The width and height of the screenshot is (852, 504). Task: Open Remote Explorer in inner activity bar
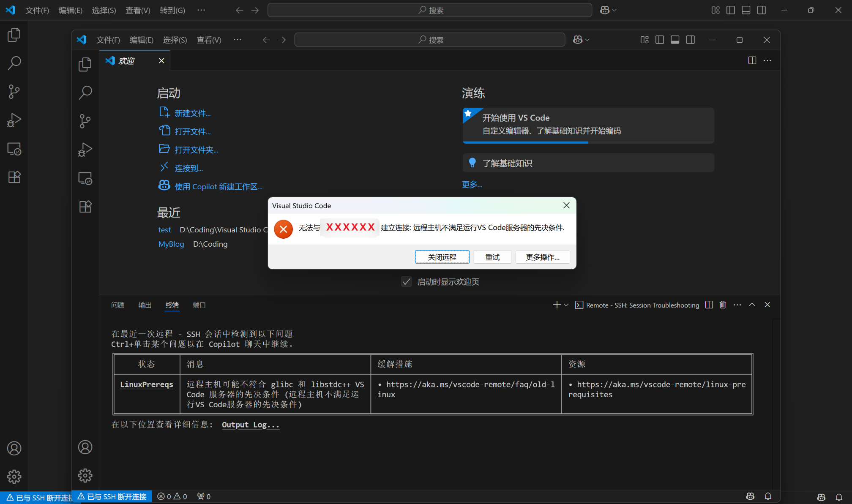click(85, 179)
